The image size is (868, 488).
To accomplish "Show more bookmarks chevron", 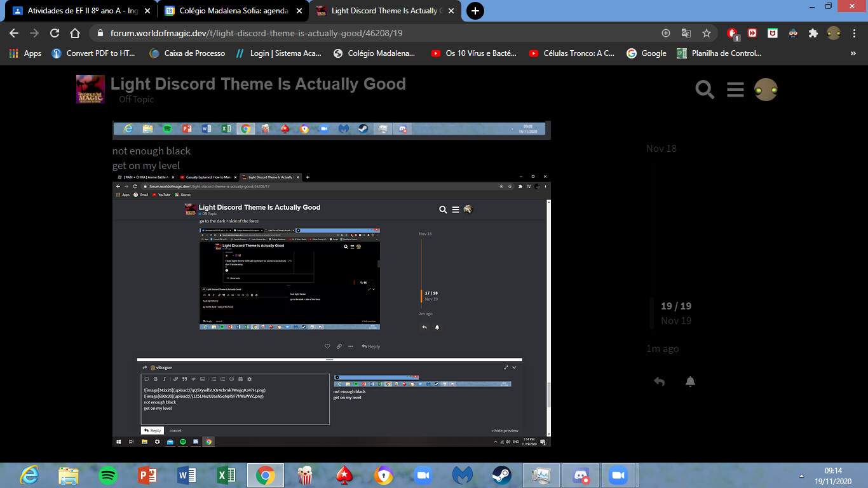I will coord(853,53).
